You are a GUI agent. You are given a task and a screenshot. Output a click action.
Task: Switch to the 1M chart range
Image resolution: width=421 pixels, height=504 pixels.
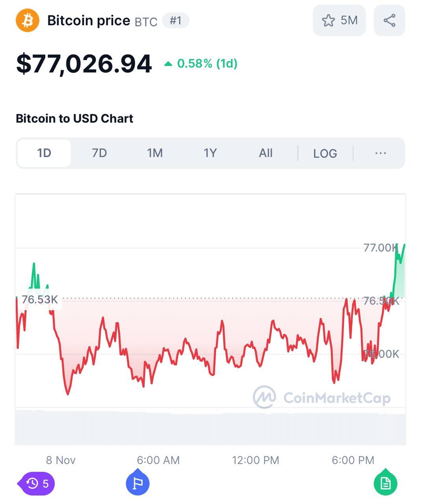coord(155,153)
